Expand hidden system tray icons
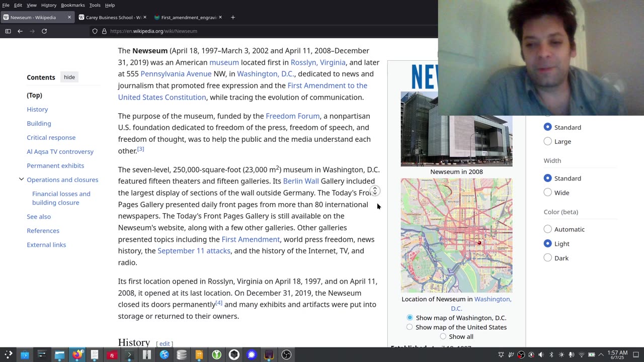The height and width of the screenshot is (362, 644). (x=601, y=354)
